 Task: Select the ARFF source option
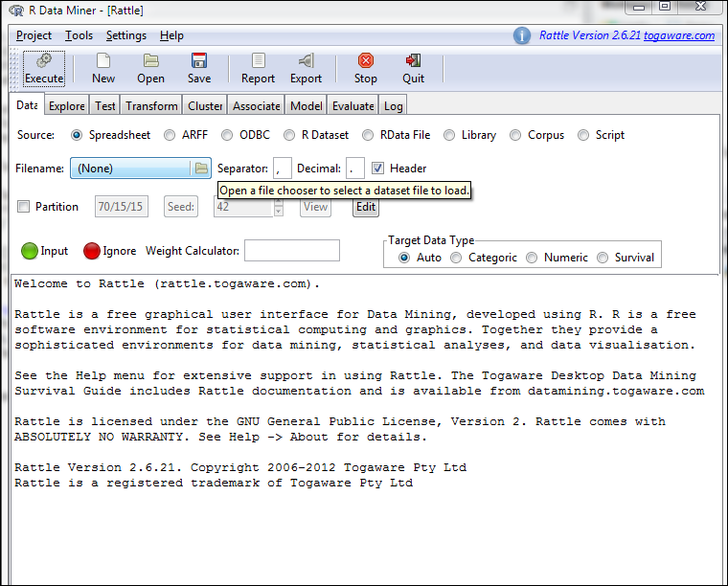click(x=170, y=135)
